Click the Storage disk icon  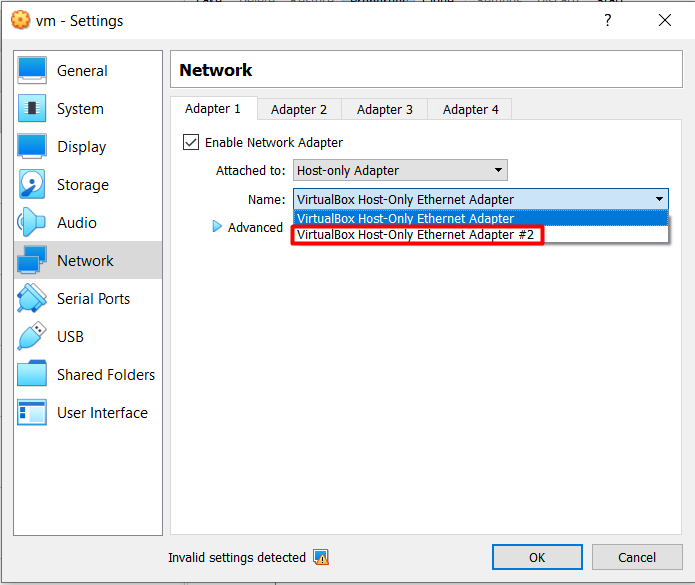coord(32,184)
